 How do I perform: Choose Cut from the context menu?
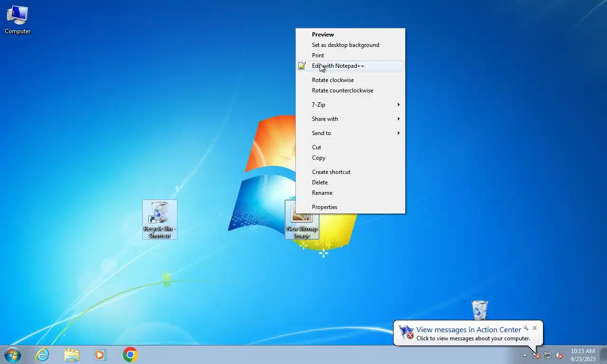(350, 147)
